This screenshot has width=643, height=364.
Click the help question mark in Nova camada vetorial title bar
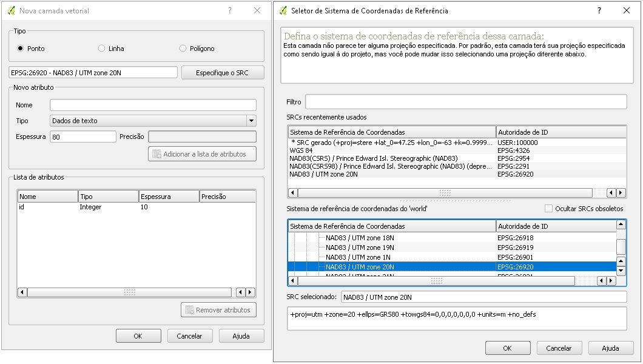[230, 10]
